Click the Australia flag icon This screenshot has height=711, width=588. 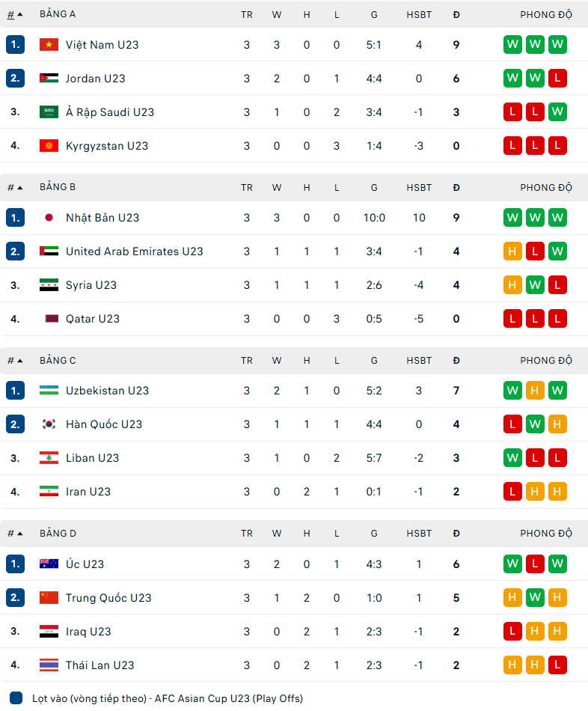point(49,564)
